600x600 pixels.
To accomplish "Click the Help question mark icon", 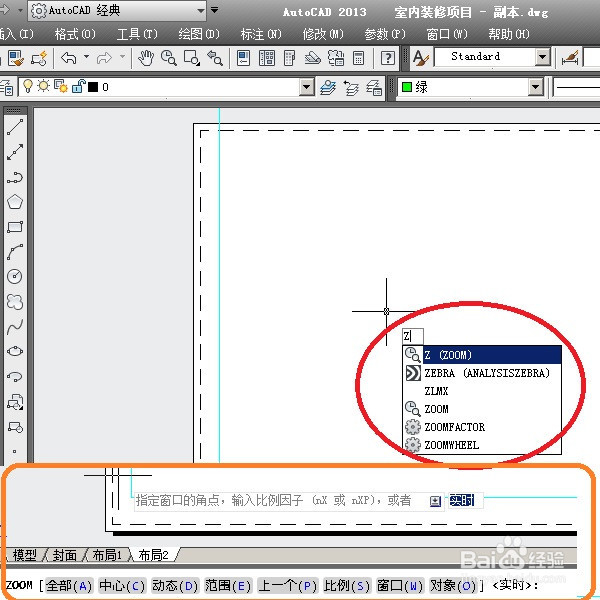I will click(388, 58).
